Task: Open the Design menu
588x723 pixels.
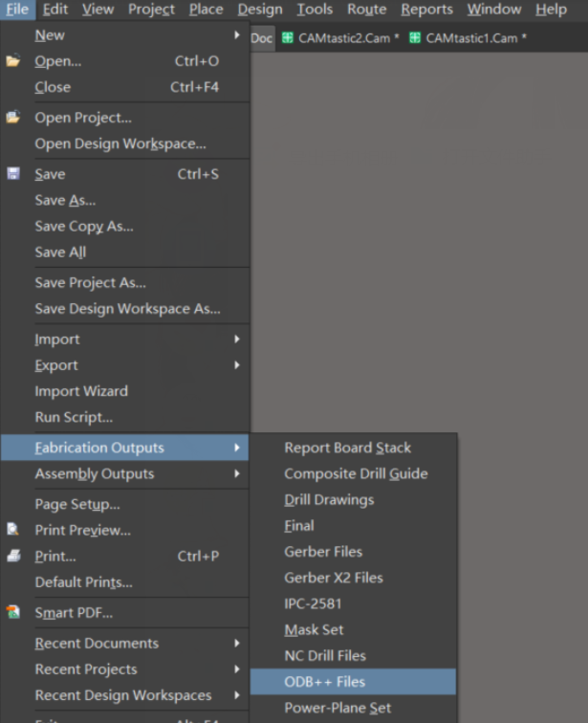Action: coord(260,10)
